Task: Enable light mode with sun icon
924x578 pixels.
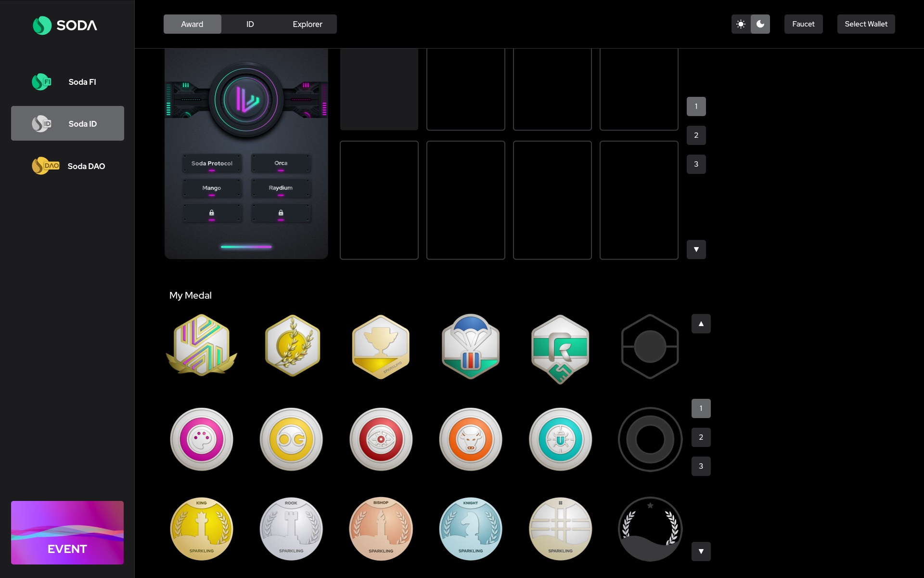Action: tap(741, 24)
